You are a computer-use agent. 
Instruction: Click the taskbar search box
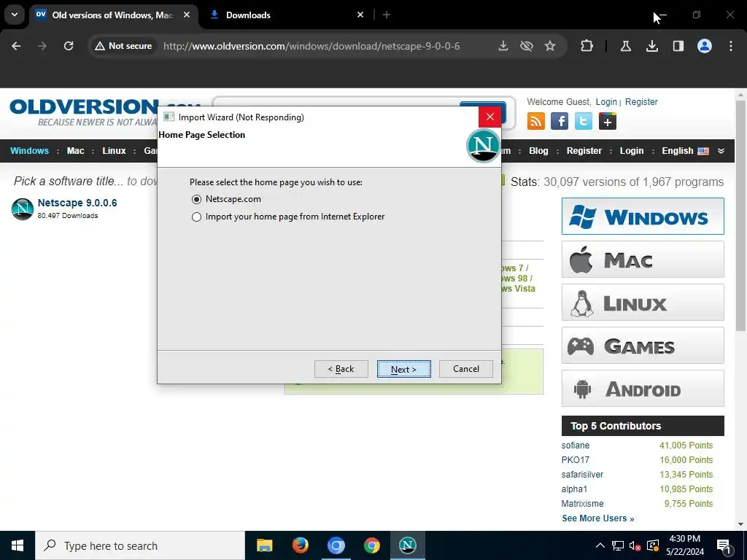(140, 545)
